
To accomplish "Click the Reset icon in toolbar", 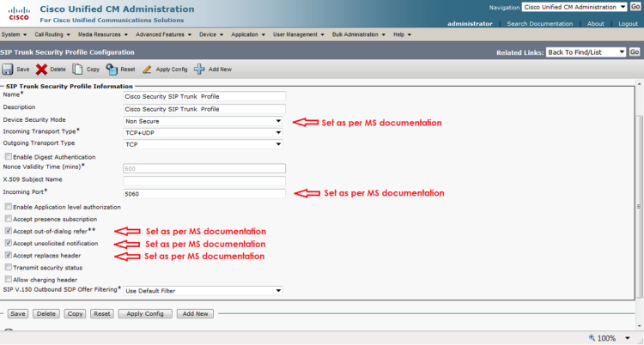I will pos(112,69).
